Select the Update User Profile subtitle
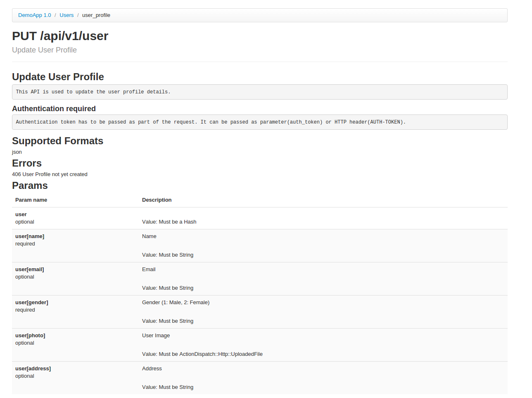 (44, 50)
